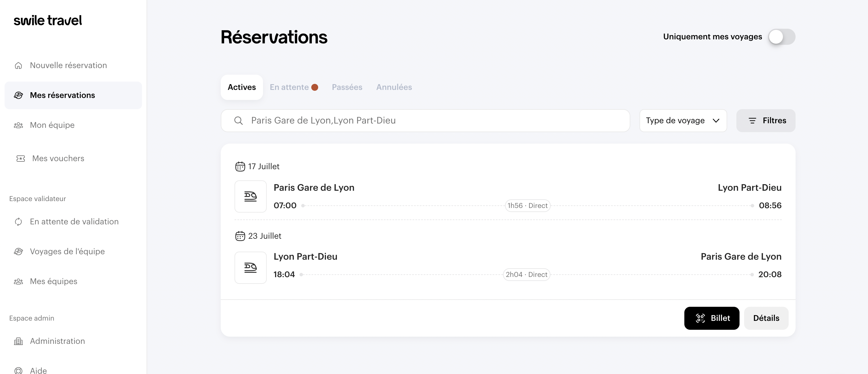Image resolution: width=868 pixels, height=374 pixels.
Task: Open reservation Détails
Action: pos(766,318)
